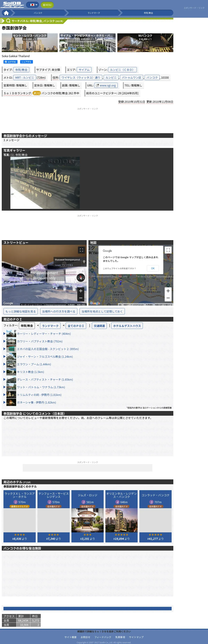Select the ランドマーク POI filter
This screenshot has height=644, width=208.
click(50, 326)
